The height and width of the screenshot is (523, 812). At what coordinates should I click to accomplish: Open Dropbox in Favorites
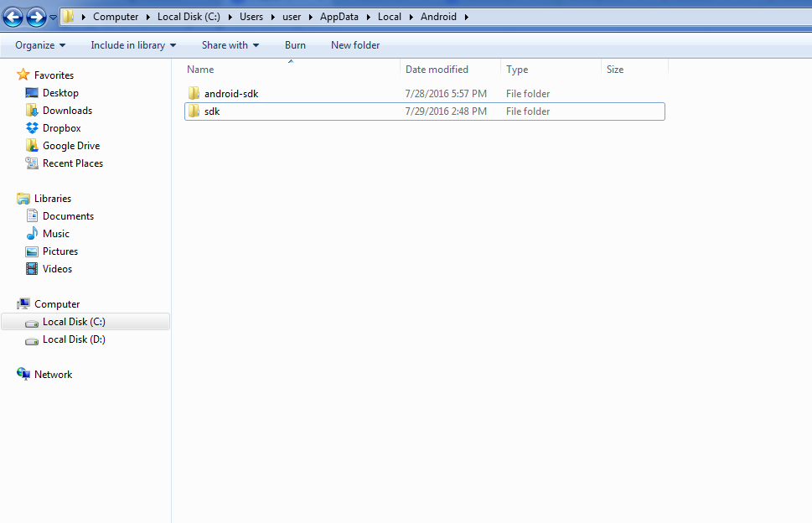click(x=62, y=128)
